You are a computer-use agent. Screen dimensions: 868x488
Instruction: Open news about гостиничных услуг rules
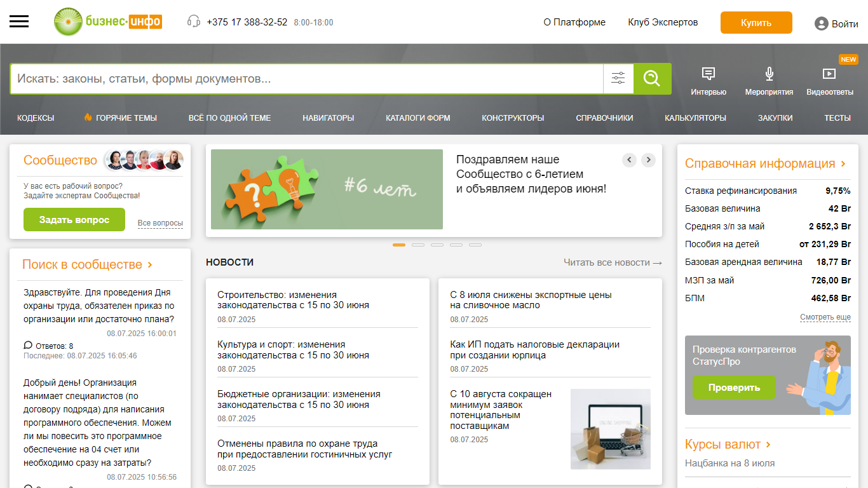(x=305, y=449)
